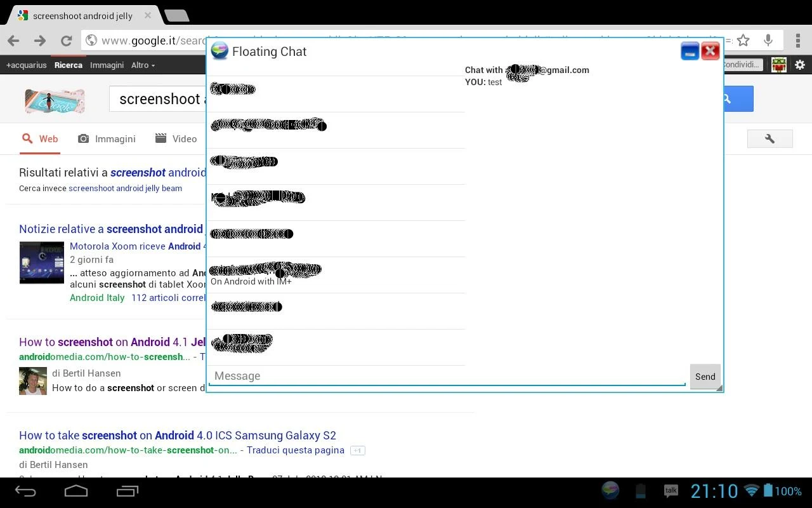The width and height of the screenshot is (812, 508).
Task: Tap the Android Home navigation button
Action: [76, 491]
